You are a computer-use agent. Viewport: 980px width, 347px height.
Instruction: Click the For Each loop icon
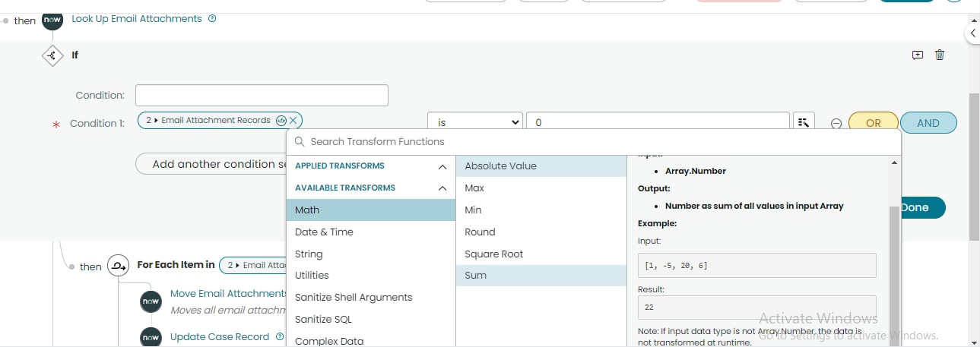pos(118,266)
